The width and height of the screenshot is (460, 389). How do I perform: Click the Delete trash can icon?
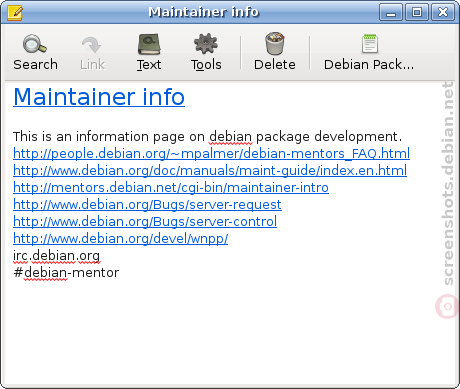[x=275, y=44]
